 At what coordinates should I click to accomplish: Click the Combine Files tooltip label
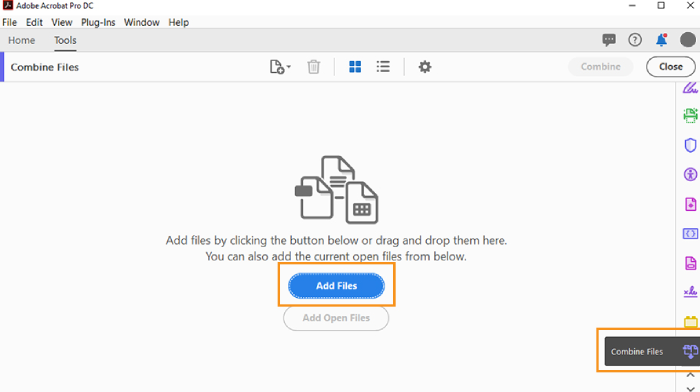(x=637, y=352)
